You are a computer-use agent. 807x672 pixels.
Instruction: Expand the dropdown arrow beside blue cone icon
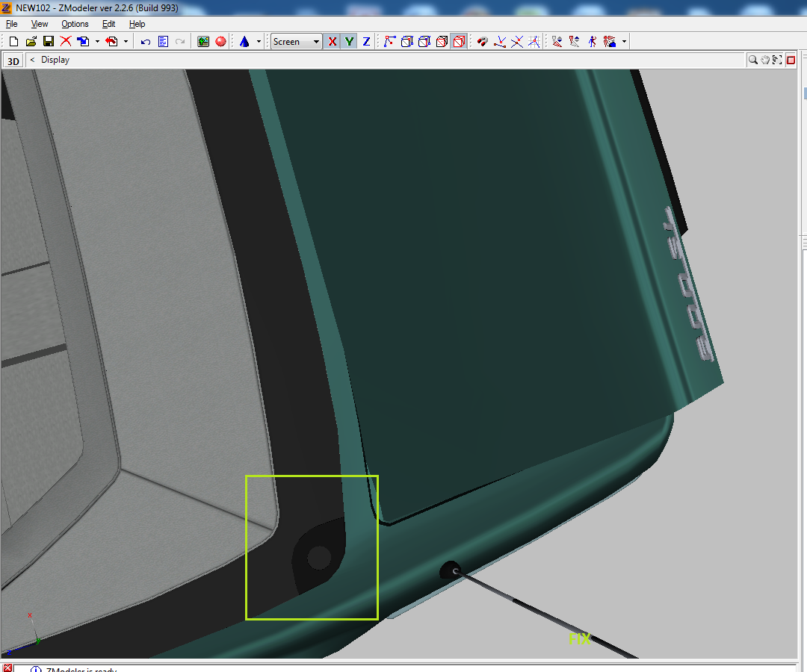(259, 42)
